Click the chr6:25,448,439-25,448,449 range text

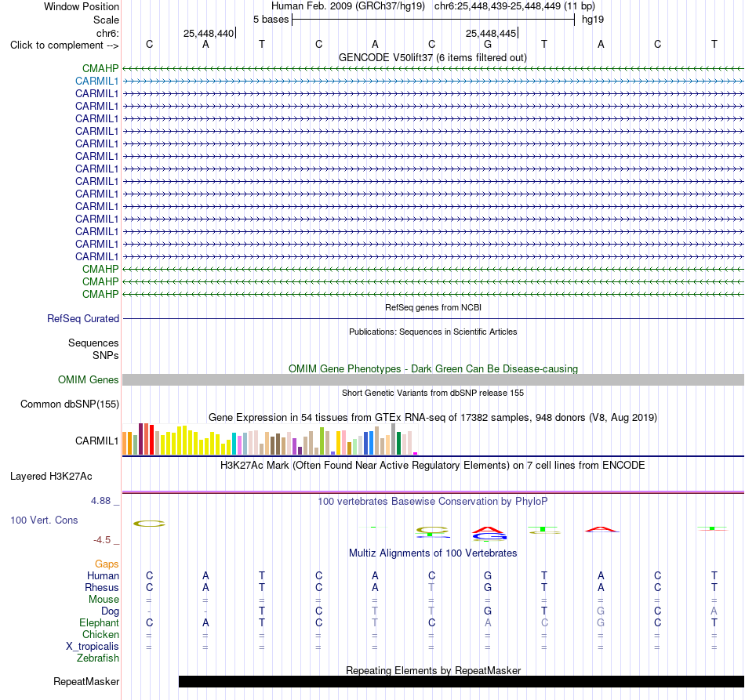[x=514, y=6]
